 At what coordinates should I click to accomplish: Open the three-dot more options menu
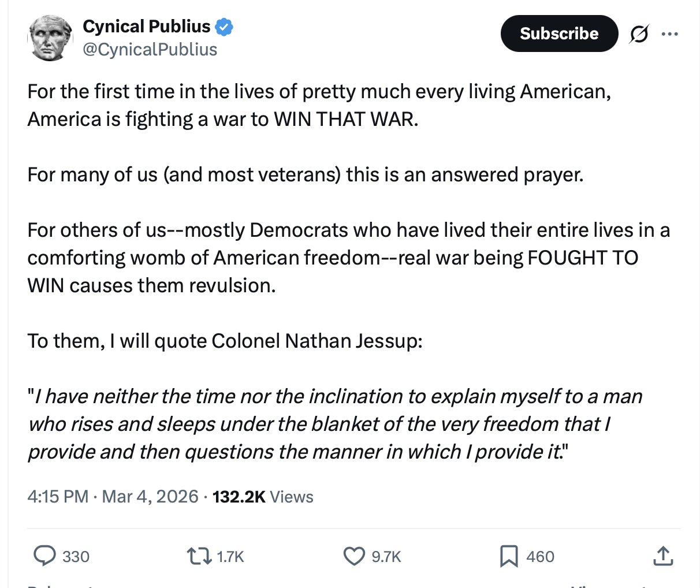(x=669, y=34)
